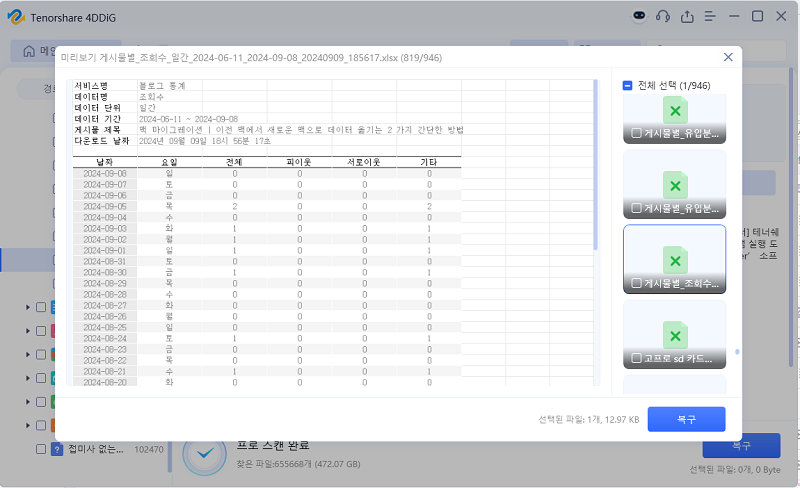800x488 pixels.
Task: Click the share/export icon in title bar
Action: [687, 16]
